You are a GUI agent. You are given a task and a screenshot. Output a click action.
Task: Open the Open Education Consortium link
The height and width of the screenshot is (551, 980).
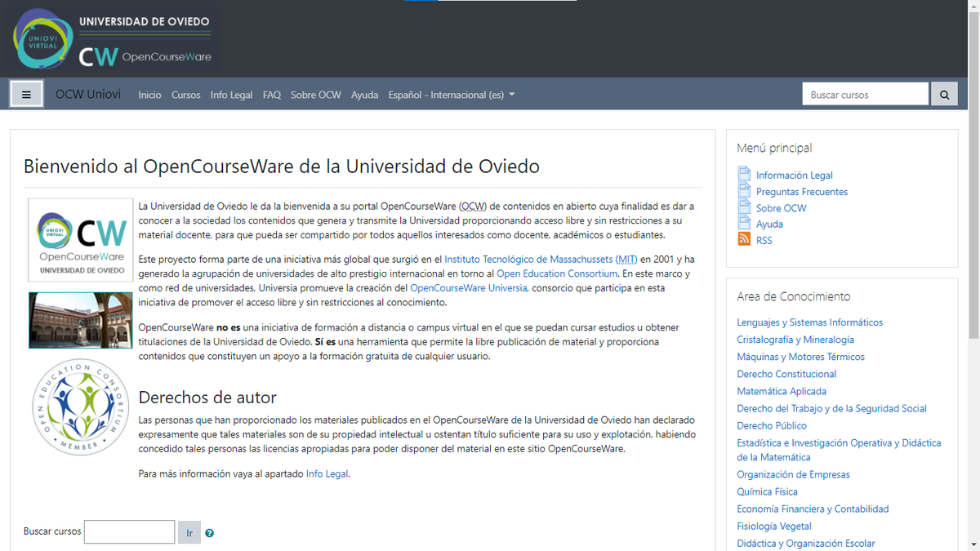[557, 273]
